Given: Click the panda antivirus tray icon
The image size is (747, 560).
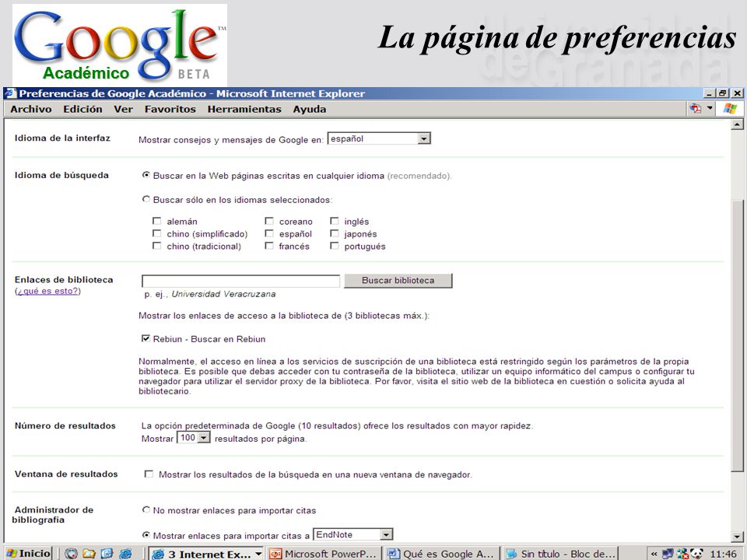Looking at the screenshot, I should pyautogui.click(x=696, y=553).
